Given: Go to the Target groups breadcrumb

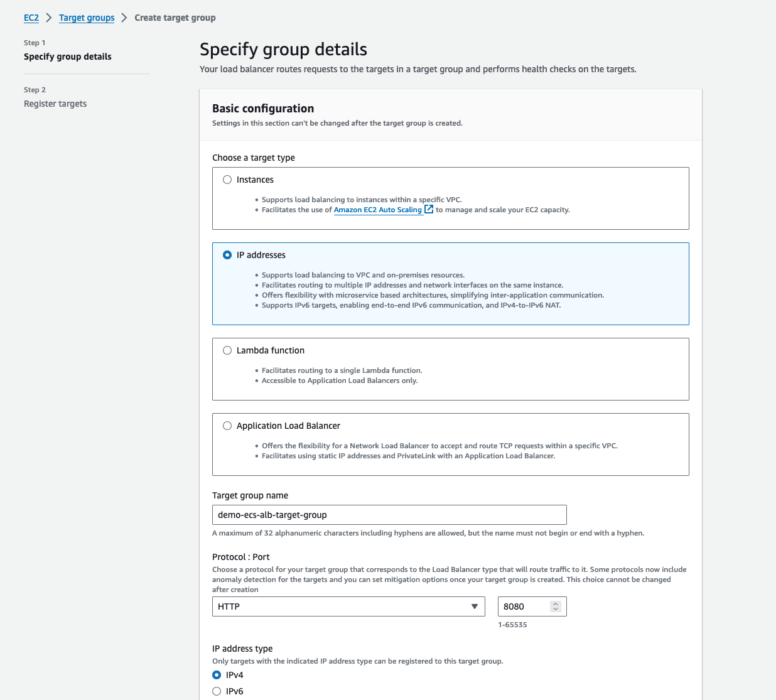Looking at the screenshot, I should (x=87, y=18).
